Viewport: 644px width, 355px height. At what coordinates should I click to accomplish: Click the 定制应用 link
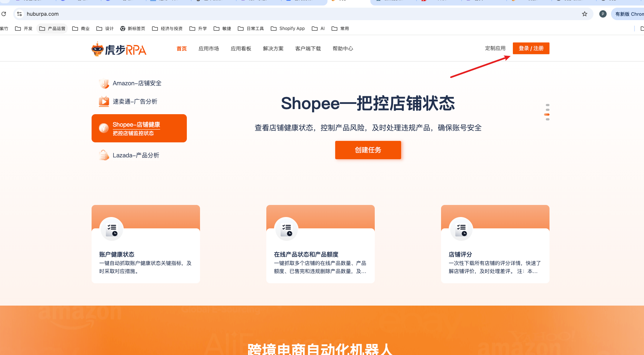(x=495, y=48)
